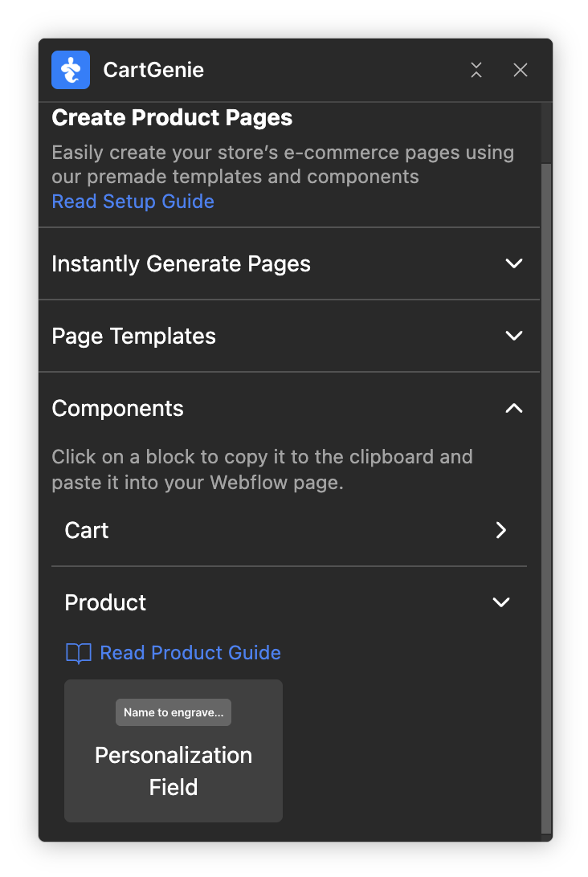Copy the Personalization Field block
This screenshot has width=588, height=877.
[174, 769]
